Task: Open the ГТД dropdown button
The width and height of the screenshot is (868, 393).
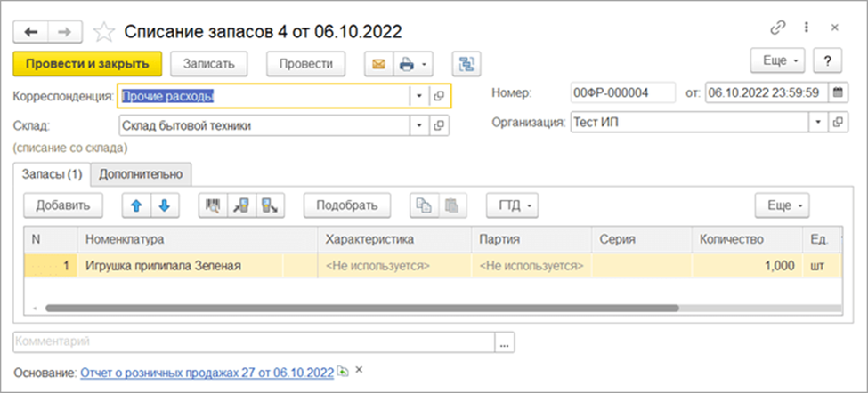Action: [x=512, y=205]
